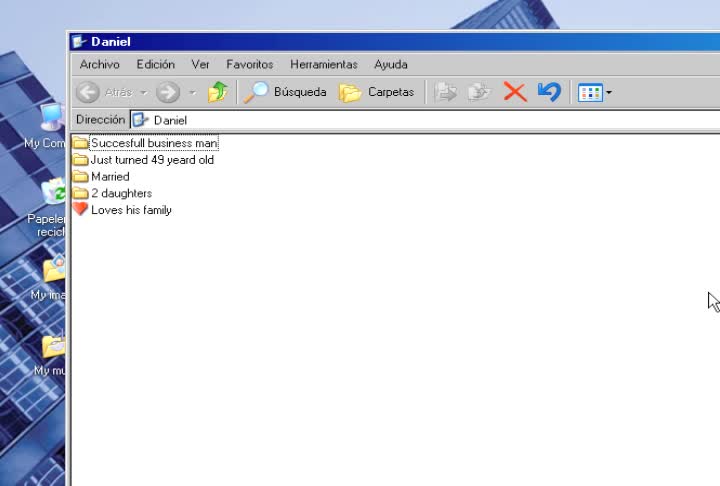Open the Views icon dropdown
720x486 pixels.
pyautogui.click(x=595, y=92)
